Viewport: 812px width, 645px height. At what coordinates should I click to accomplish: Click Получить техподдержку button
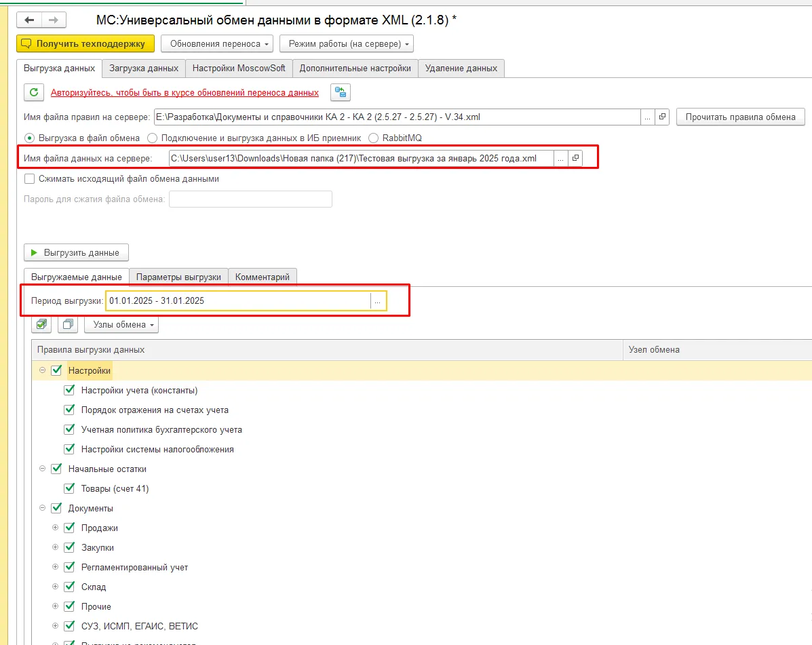[x=85, y=44]
